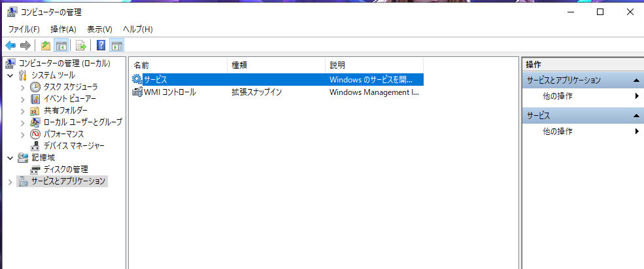Collapse the サービスとアプリケーション action section
644x269 pixels.
(636, 81)
